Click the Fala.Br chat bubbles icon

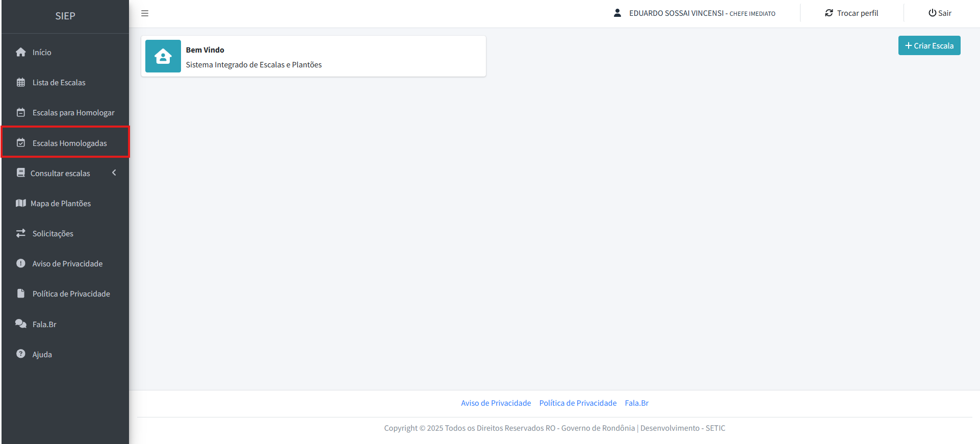pyautogui.click(x=21, y=324)
